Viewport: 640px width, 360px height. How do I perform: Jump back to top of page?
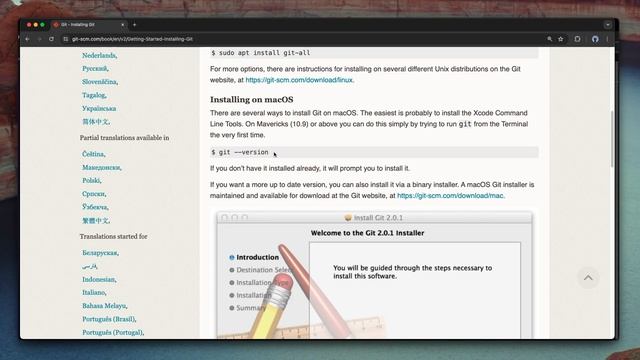coord(588,278)
